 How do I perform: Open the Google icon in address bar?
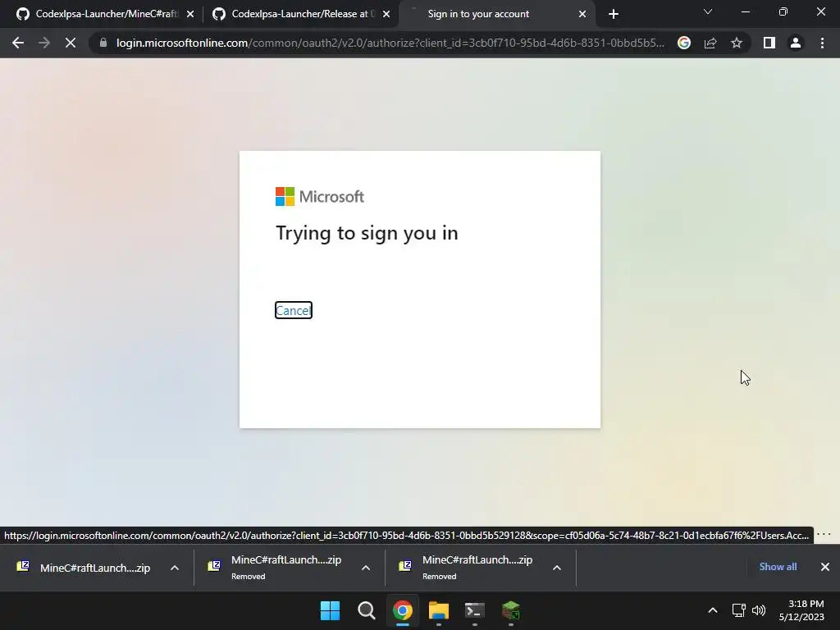point(683,43)
